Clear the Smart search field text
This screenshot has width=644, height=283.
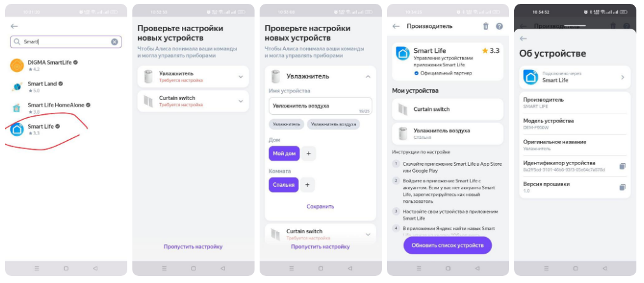pyautogui.click(x=115, y=41)
